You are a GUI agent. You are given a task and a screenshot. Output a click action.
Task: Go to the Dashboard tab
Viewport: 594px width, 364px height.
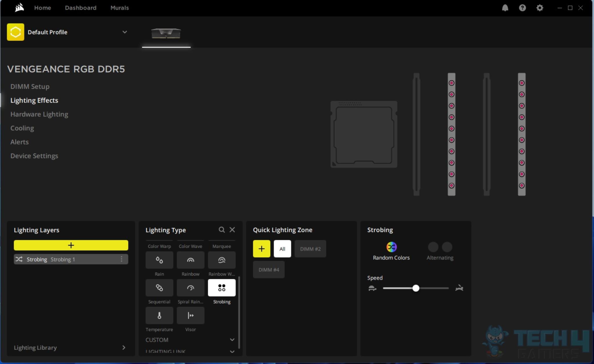[x=81, y=8]
